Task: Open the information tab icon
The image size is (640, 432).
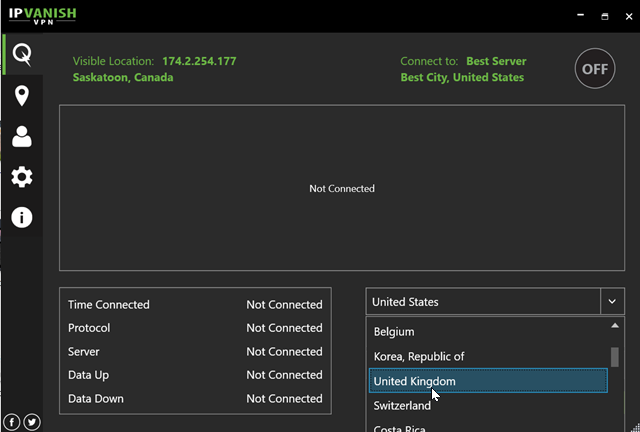Action: click(x=22, y=217)
